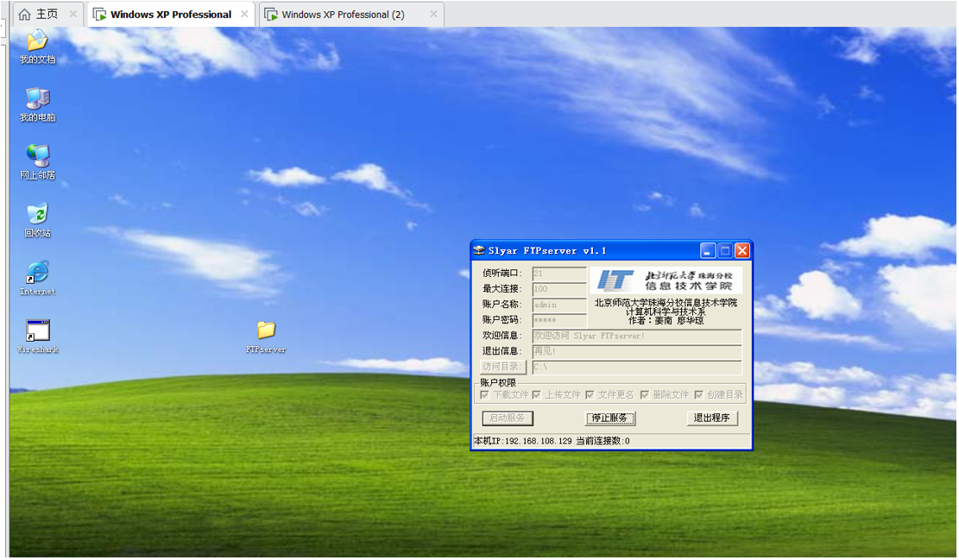This screenshot has width=959, height=560.
Task: Click the 作者 credit line text
Action: point(666,320)
